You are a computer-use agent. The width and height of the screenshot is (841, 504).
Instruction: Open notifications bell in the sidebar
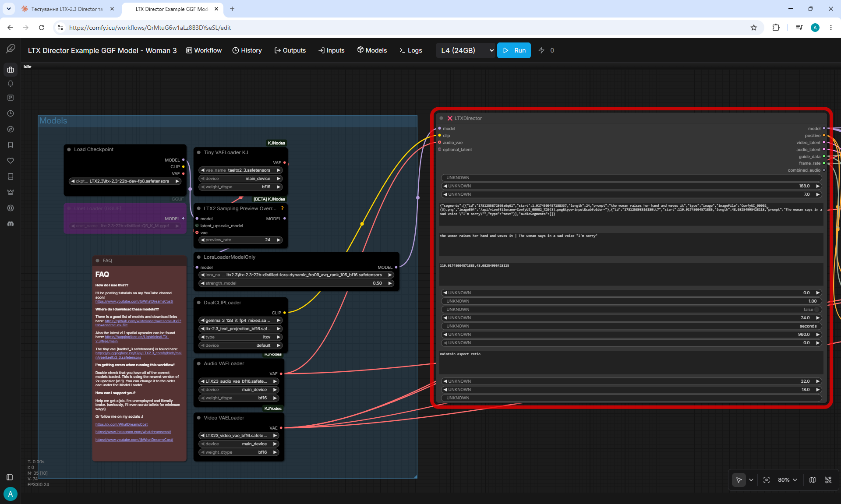coord(11,84)
